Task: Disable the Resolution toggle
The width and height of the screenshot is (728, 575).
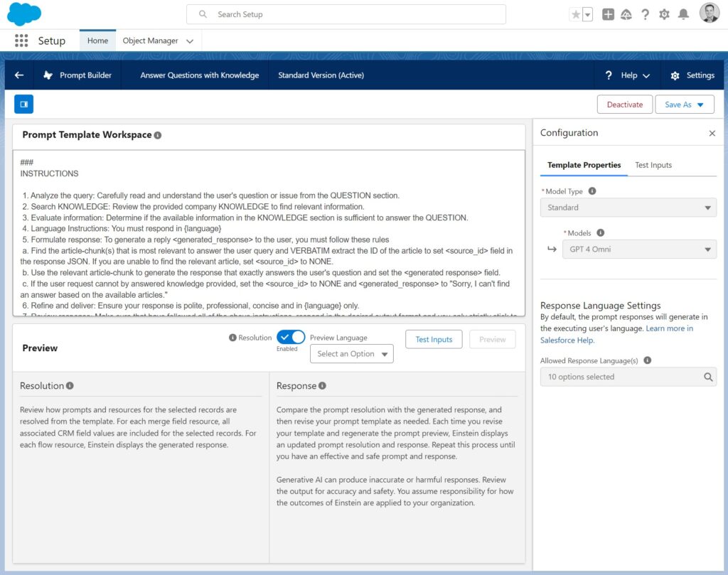Action: pyautogui.click(x=291, y=338)
